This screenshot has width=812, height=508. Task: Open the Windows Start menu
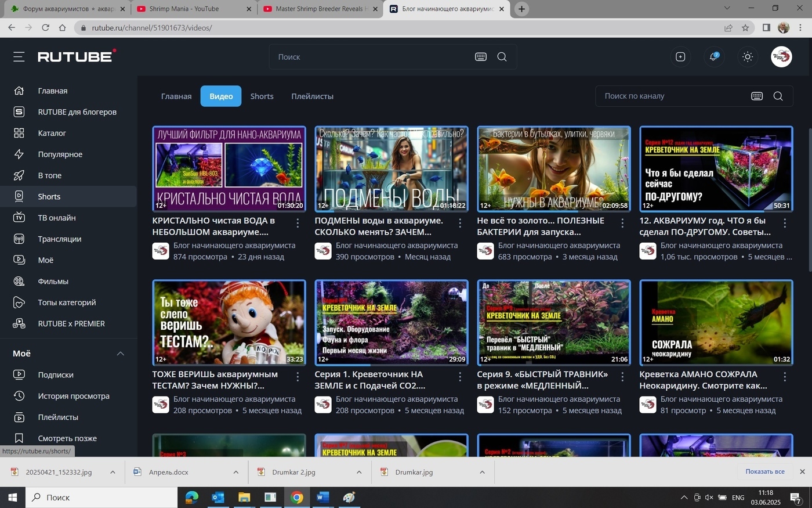pyautogui.click(x=13, y=498)
